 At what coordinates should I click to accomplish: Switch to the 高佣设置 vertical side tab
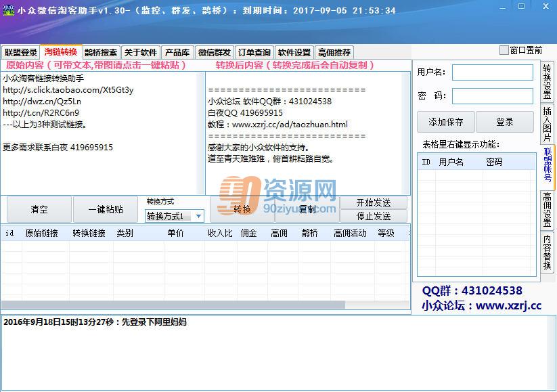[x=548, y=210]
